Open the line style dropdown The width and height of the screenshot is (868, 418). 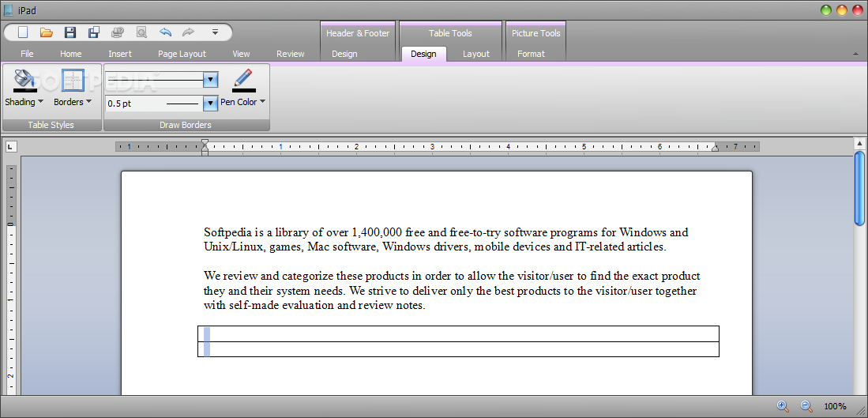[210, 80]
